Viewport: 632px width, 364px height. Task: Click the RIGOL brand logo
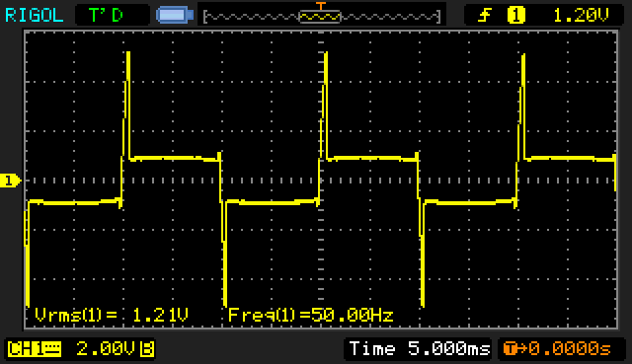(34, 16)
